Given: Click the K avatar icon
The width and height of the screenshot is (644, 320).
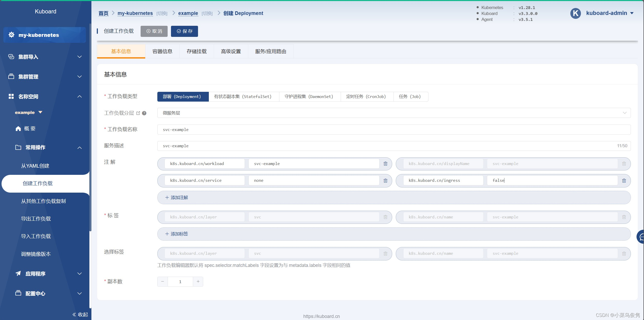Looking at the screenshot, I should [576, 13].
